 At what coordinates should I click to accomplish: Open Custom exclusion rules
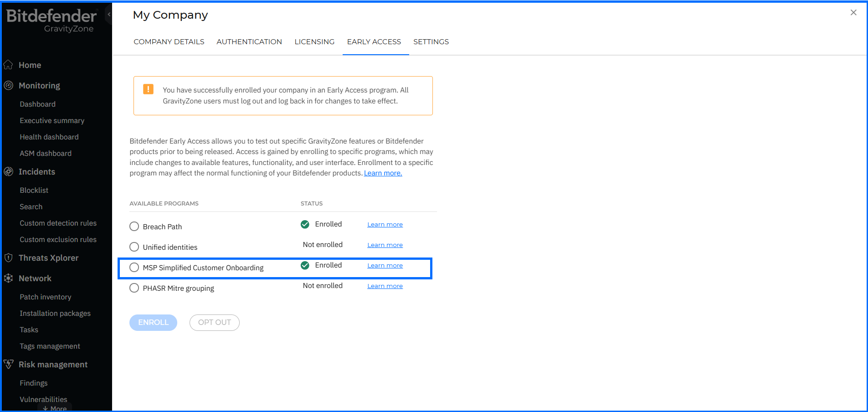tap(58, 240)
